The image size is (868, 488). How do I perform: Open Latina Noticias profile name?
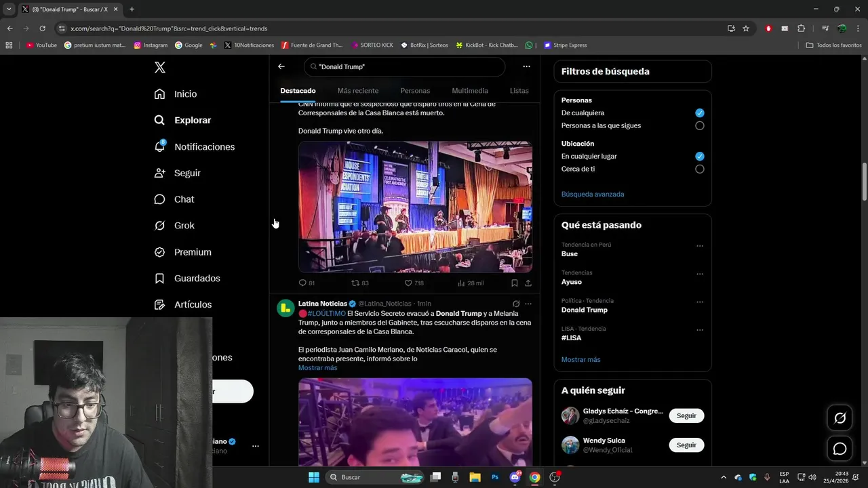point(323,304)
